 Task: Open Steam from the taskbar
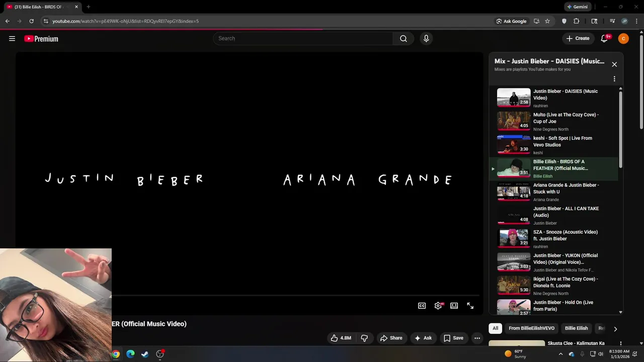point(145,354)
